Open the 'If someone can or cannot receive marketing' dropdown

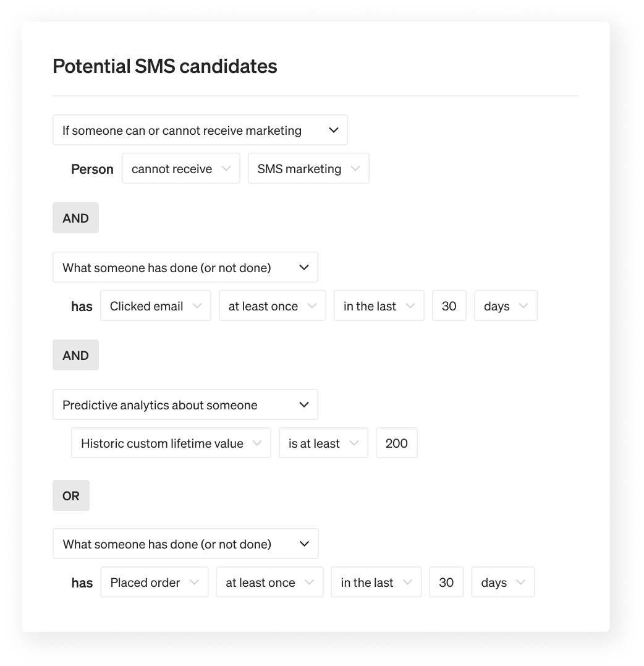click(200, 130)
